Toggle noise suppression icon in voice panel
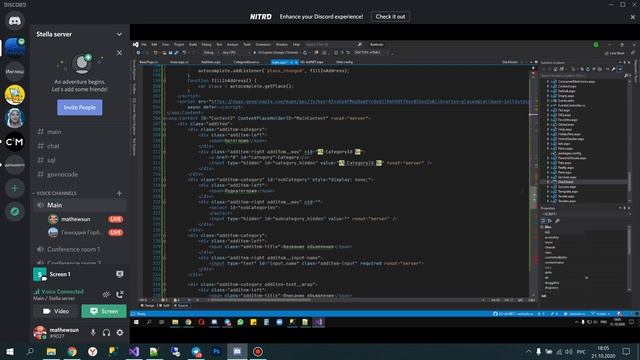This screenshot has height=360, width=640. (x=106, y=294)
